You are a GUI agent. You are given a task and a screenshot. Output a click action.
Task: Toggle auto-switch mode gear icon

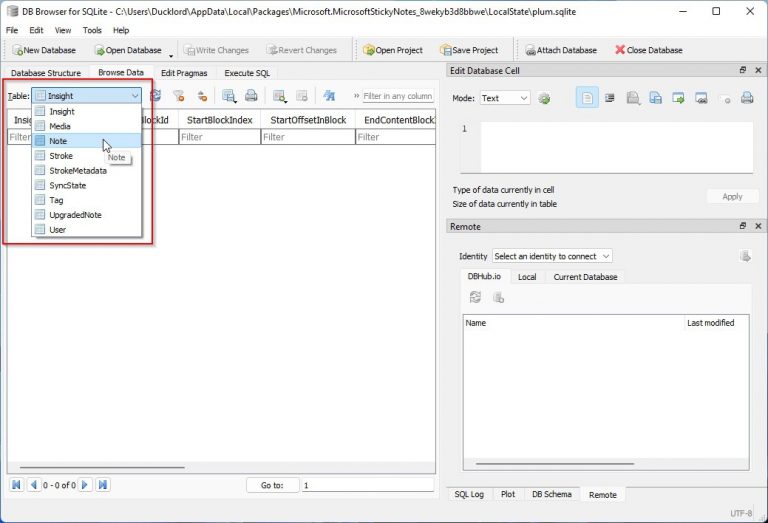544,98
